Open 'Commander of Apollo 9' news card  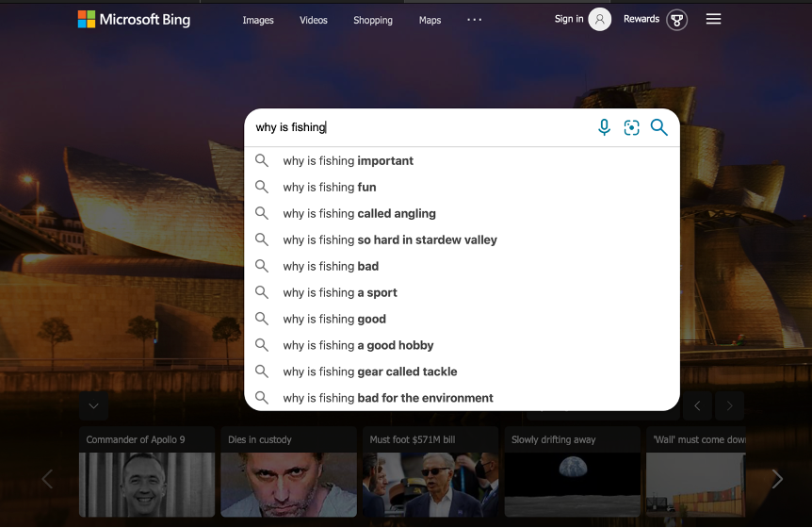147,471
